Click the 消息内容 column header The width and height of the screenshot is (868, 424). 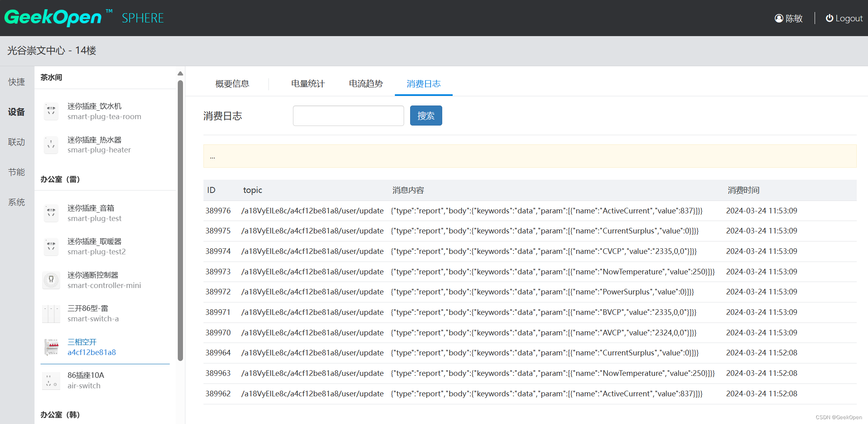click(x=408, y=190)
